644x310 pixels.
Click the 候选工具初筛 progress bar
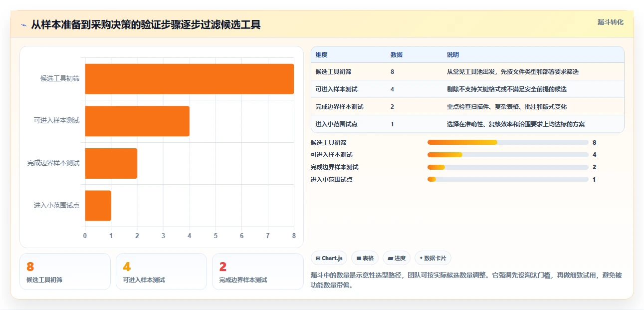[508, 142]
